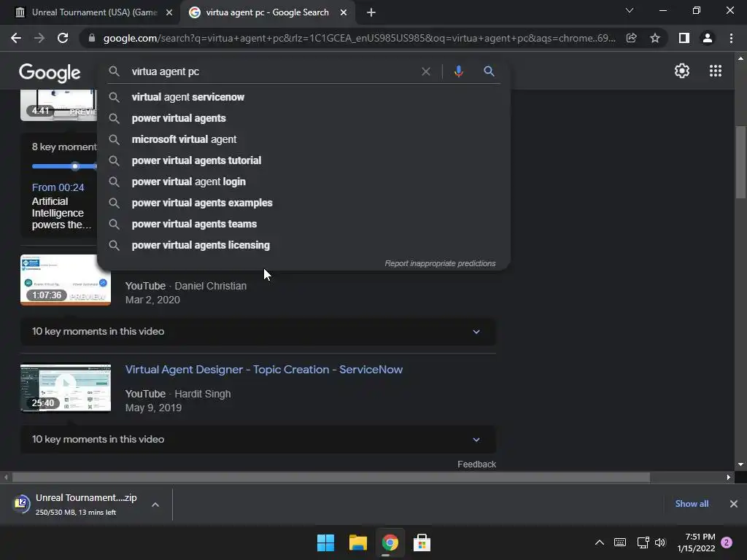Go back to previous page

pyautogui.click(x=16, y=38)
